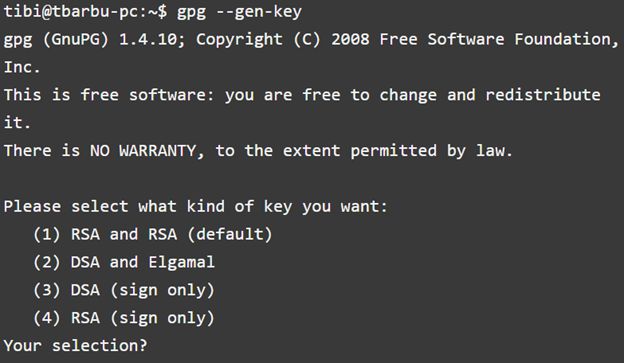Click the 'it.' line
This screenshot has height=363, width=624.
(17, 123)
